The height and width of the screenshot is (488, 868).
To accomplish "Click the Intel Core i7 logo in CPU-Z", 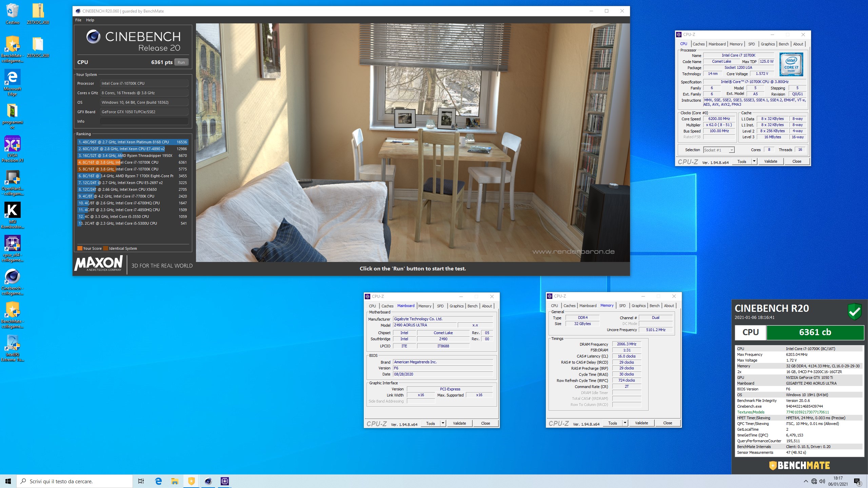I will coord(791,64).
